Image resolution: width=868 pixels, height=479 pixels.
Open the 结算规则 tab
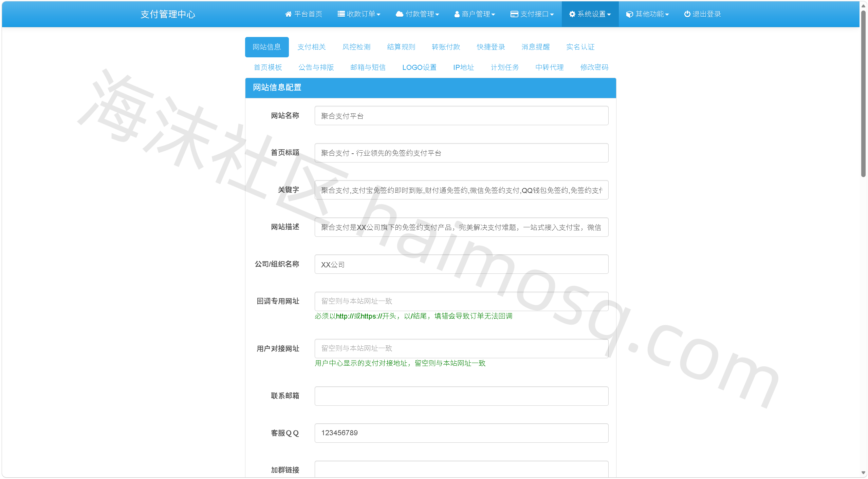[x=401, y=47]
